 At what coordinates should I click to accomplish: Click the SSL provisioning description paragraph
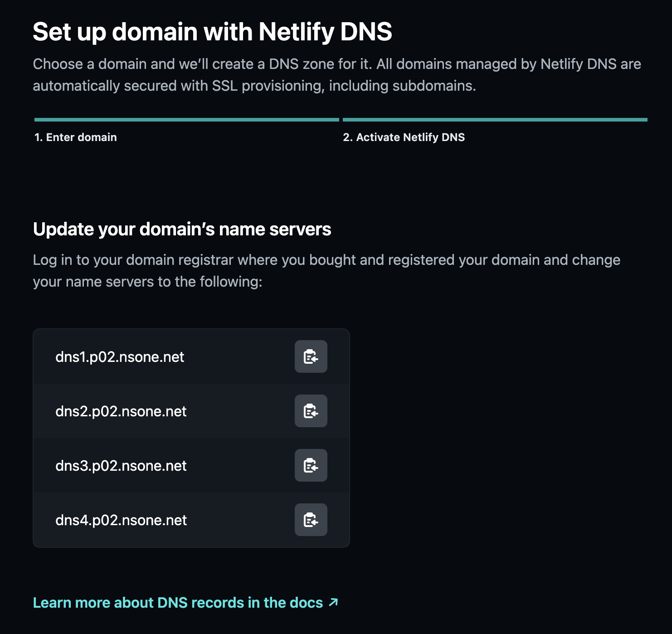[336, 75]
